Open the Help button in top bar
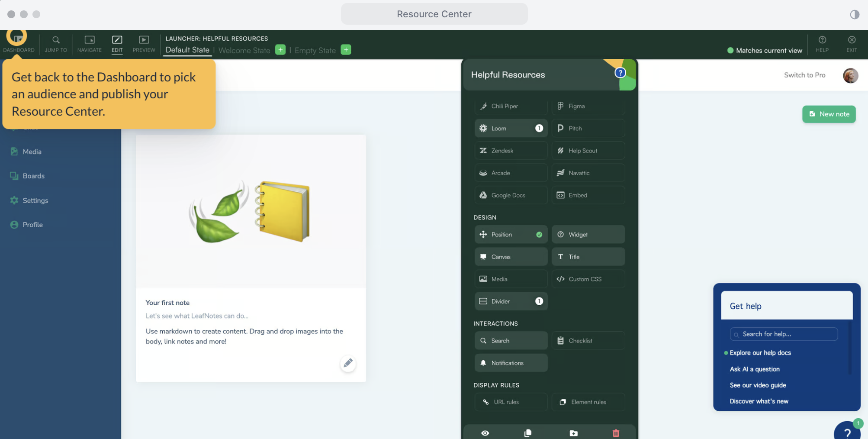Viewport: 868px width, 439px height. pyautogui.click(x=822, y=44)
